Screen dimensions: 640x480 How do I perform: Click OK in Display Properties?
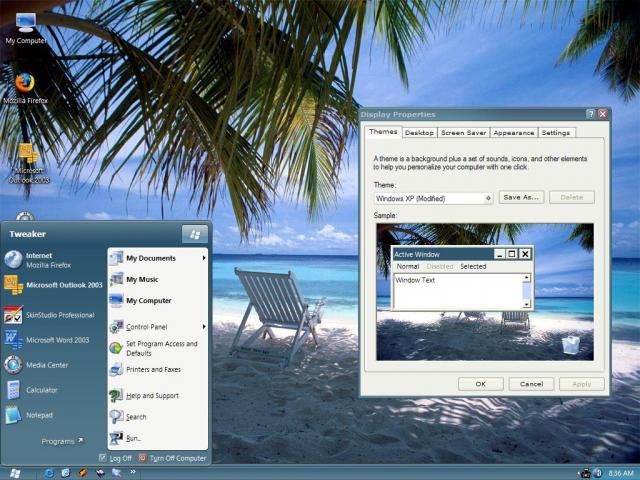tap(480, 384)
